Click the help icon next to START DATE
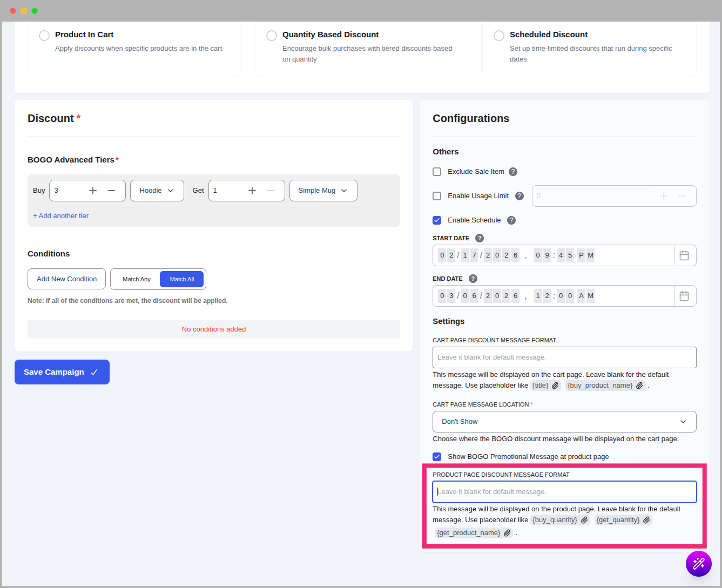Image resolution: width=722 pixels, height=588 pixels. (478, 238)
